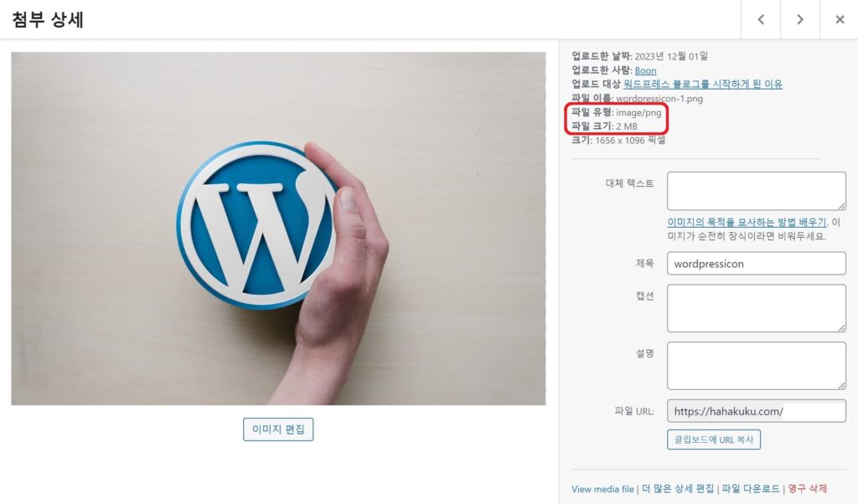Click the 파일 URL field
This screenshot has height=504, width=858.
coord(757,411)
